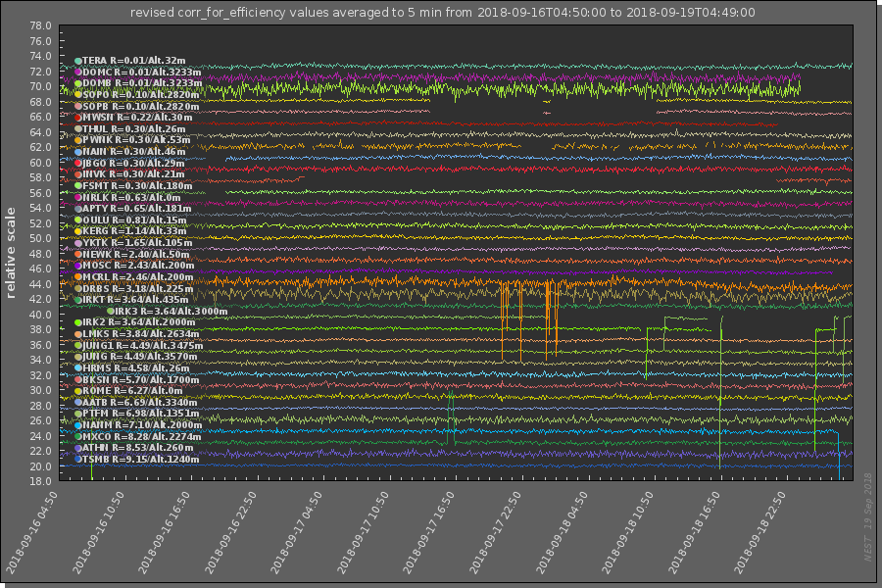882x588 pixels.
Task: Select the LMKS R=3.84/Alt.2634m legend label
Action: pos(140,333)
